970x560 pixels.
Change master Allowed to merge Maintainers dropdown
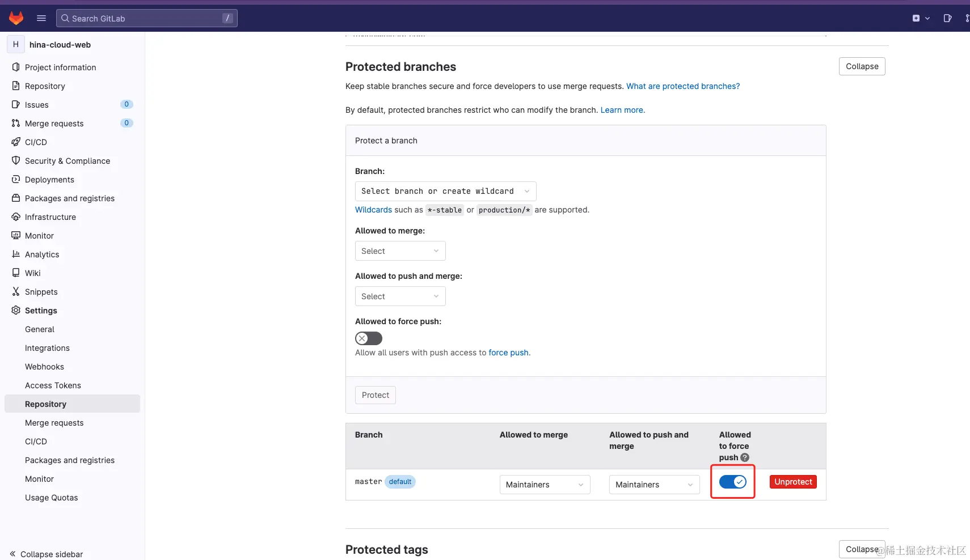point(545,485)
